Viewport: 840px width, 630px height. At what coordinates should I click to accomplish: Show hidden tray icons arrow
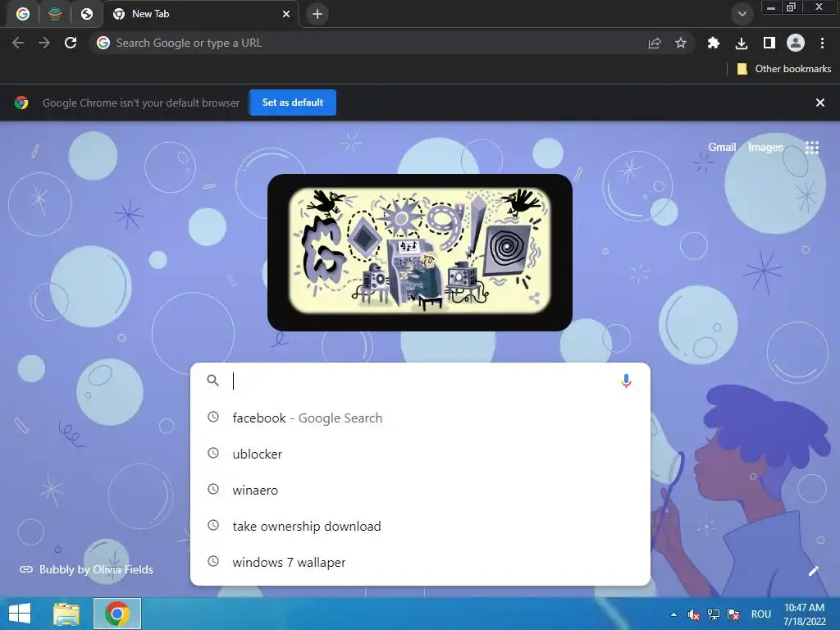tap(673, 614)
